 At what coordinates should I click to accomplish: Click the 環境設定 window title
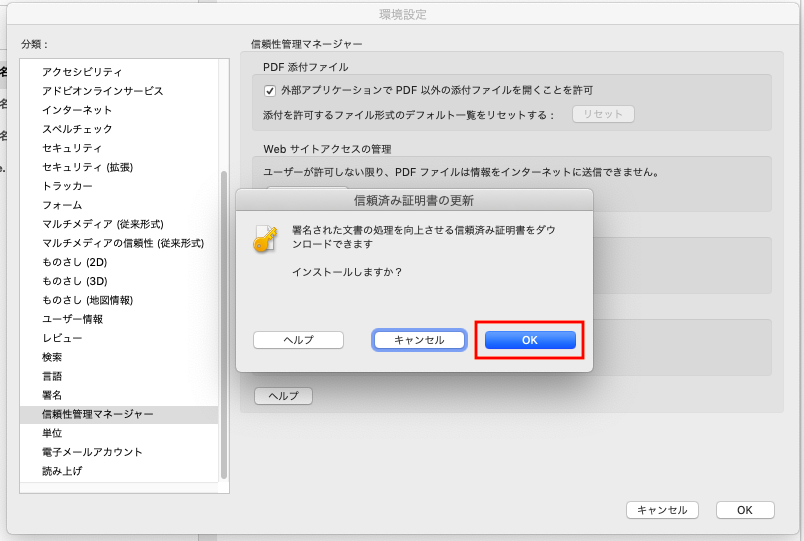click(403, 14)
